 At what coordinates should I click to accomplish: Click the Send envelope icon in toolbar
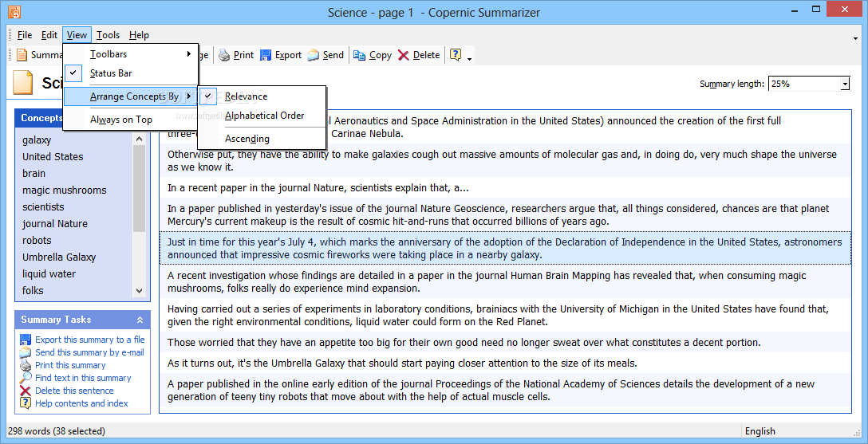pyautogui.click(x=314, y=55)
